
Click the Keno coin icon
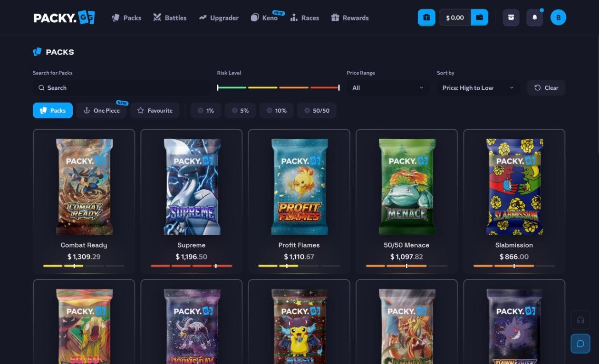(254, 18)
